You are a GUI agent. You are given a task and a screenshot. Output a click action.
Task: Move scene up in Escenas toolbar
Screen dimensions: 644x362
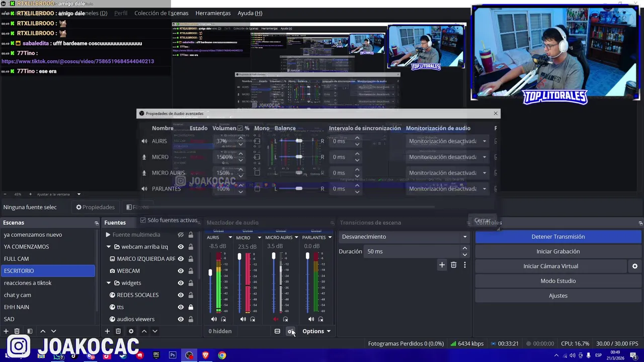pos(43,331)
